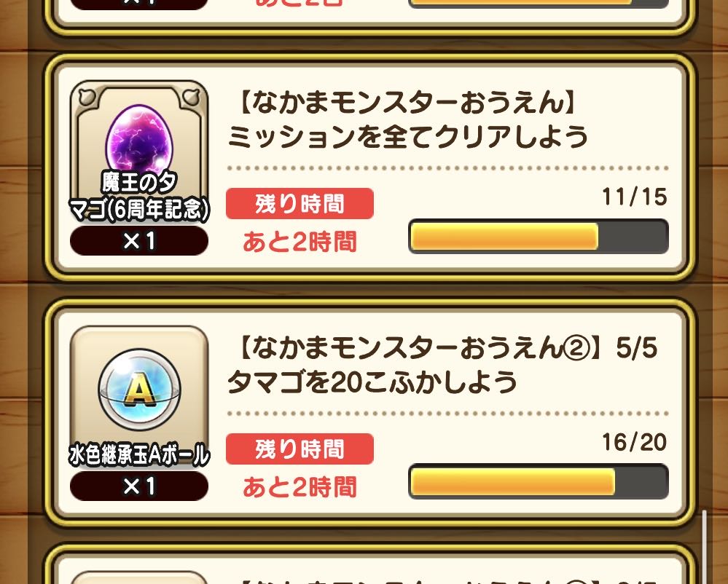Tap the partially visible top mission progress bar

click(539, 4)
